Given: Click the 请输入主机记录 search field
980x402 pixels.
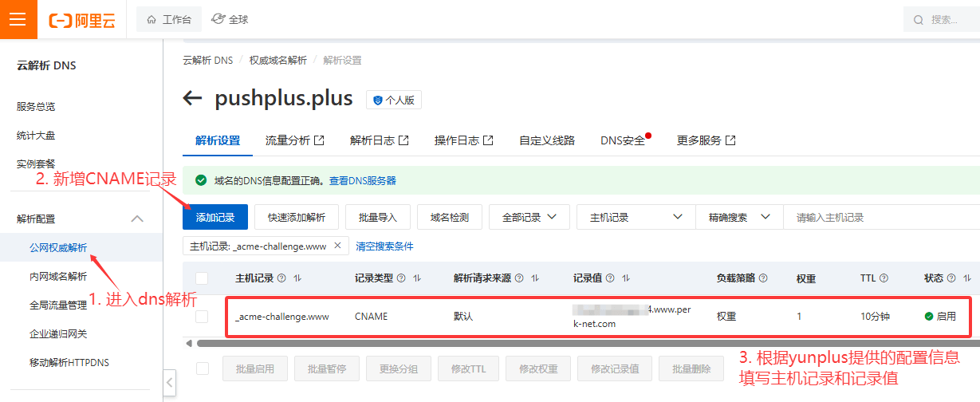Looking at the screenshot, I should pyautogui.click(x=877, y=217).
